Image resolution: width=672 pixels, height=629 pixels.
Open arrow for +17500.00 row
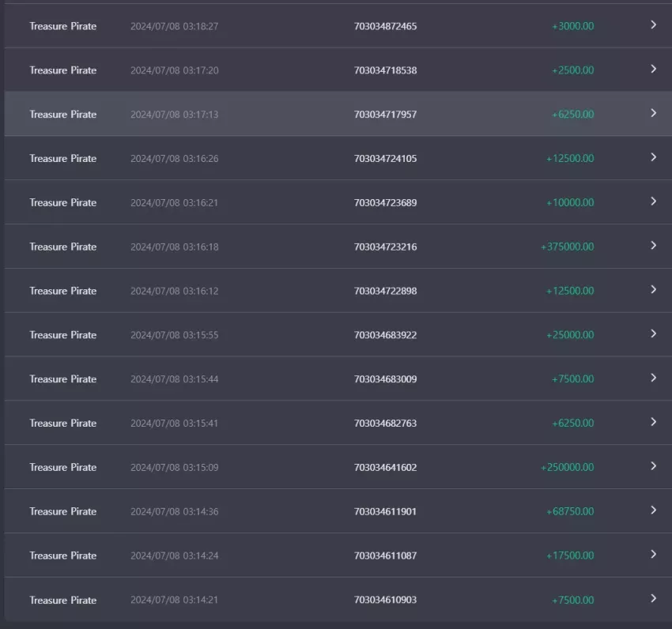[653, 555]
